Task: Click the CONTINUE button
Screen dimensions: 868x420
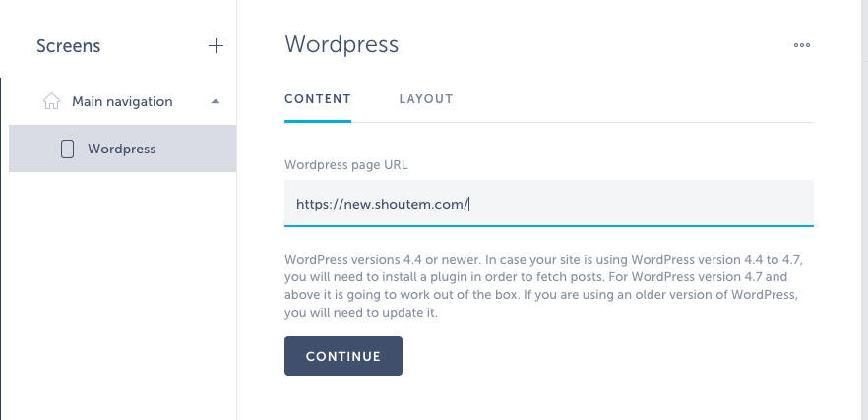Action: tap(343, 356)
